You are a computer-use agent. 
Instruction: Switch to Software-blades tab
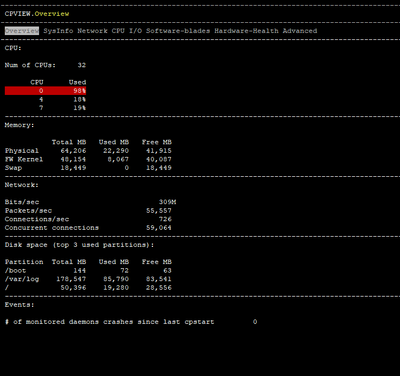coord(178,31)
